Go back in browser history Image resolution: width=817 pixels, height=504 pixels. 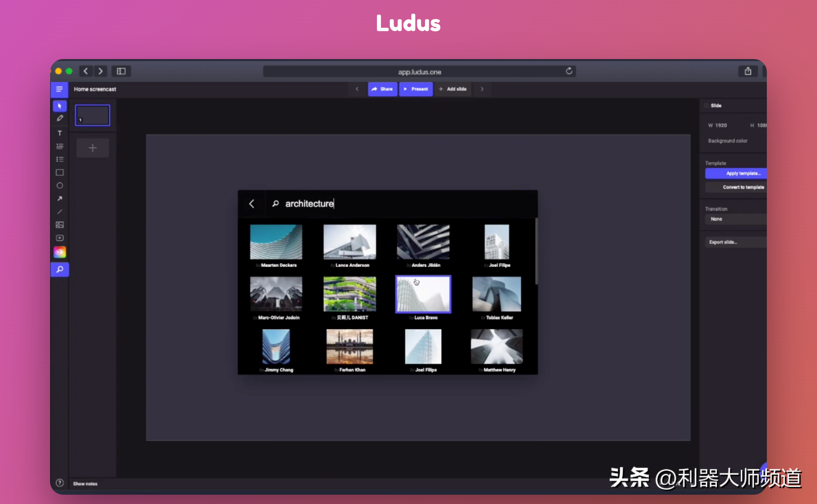click(86, 71)
